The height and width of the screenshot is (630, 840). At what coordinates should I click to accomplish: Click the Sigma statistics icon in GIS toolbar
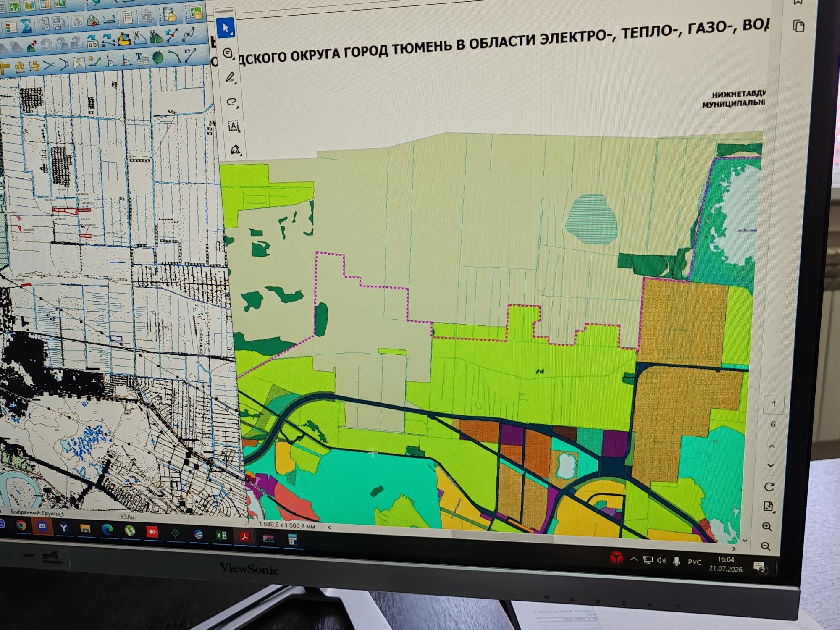(x=26, y=26)
